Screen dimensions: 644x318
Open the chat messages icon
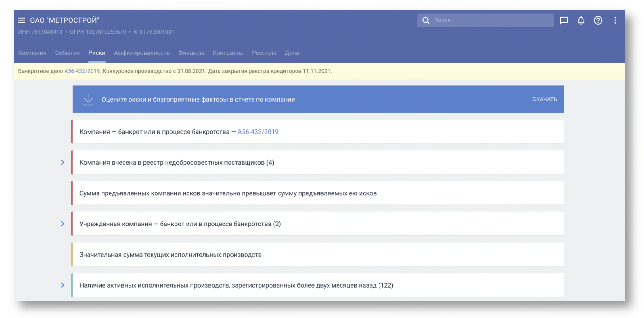coord(564,20)
